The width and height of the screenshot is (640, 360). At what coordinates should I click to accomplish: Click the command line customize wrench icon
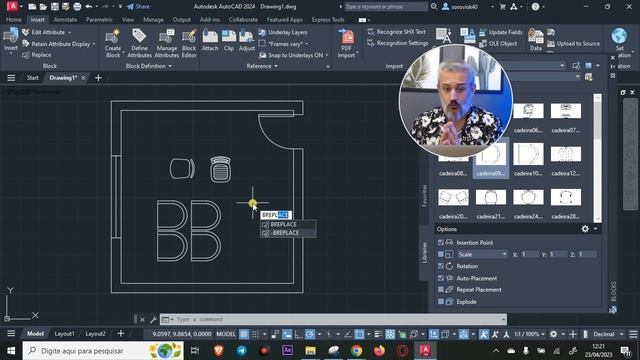point(153,320)
